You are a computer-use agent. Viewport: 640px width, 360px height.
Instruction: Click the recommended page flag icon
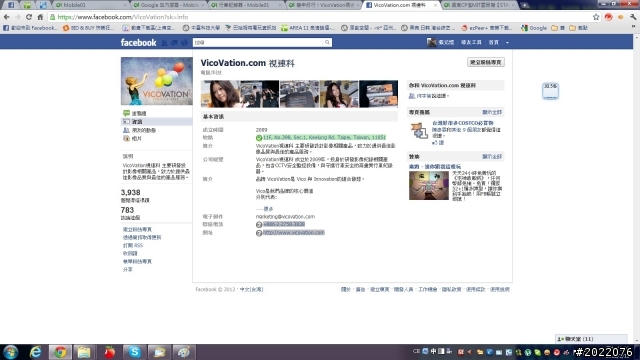[x=419, y=131]
